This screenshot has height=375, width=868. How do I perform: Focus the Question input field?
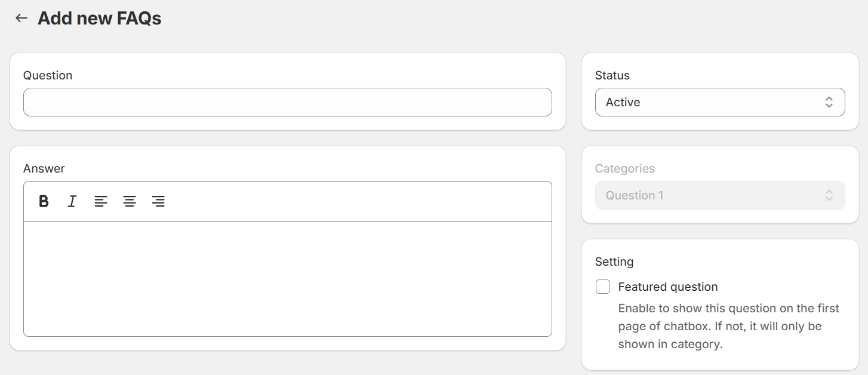click(287, 102)
